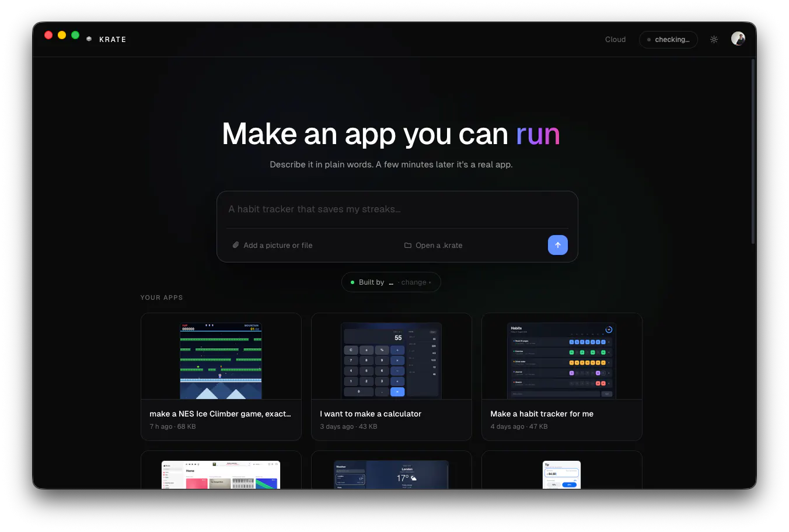Click the KRATE app name text

[113, 40]
